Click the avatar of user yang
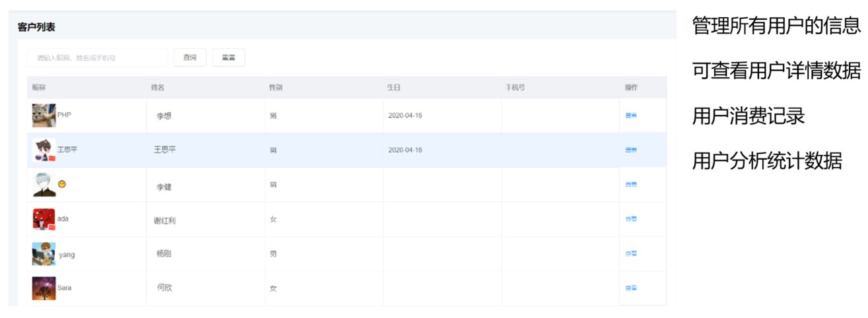The image size is (868, 318). coord(44,254)
